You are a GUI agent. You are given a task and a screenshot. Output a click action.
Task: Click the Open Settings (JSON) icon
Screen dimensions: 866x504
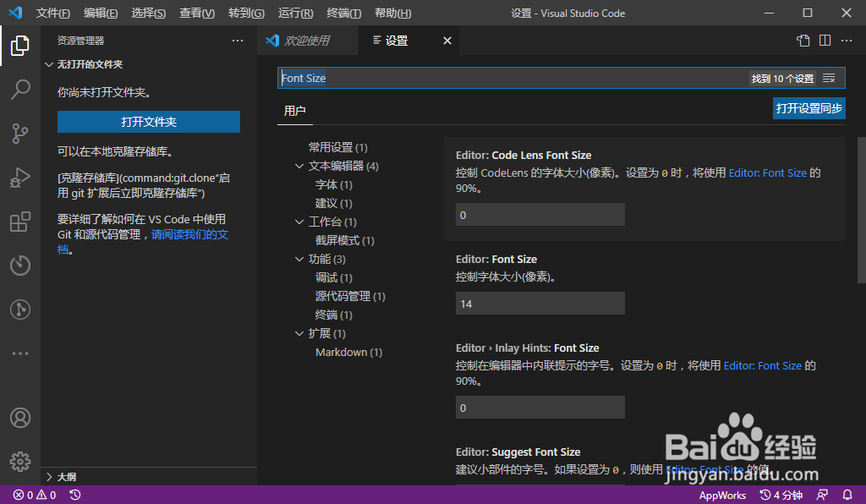click(x=803, y=41)
